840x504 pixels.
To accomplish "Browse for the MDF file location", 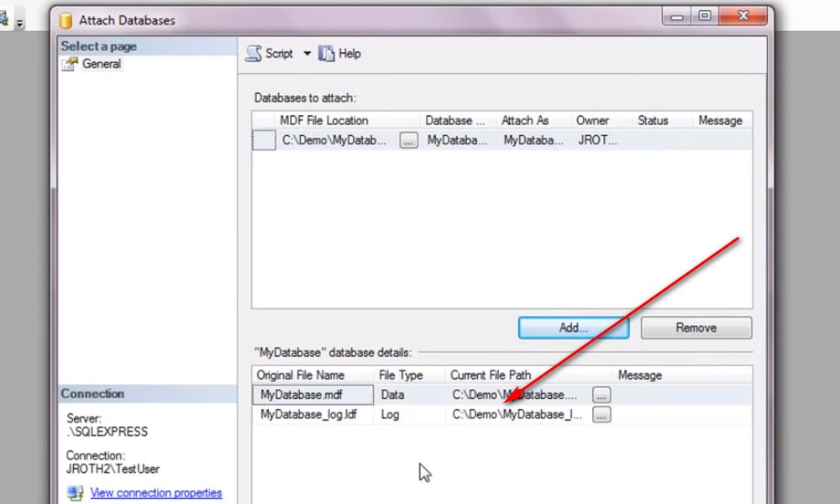I will click(x=408, y=141).
